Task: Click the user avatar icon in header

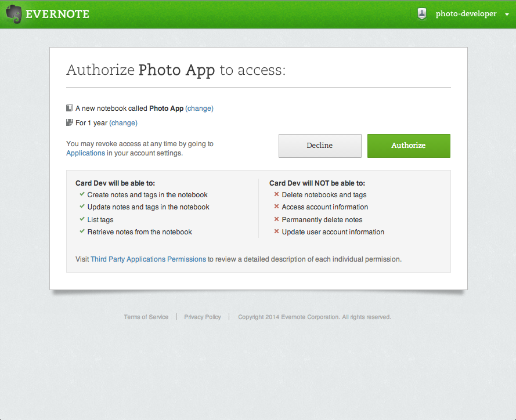Action: coord(423,14)
